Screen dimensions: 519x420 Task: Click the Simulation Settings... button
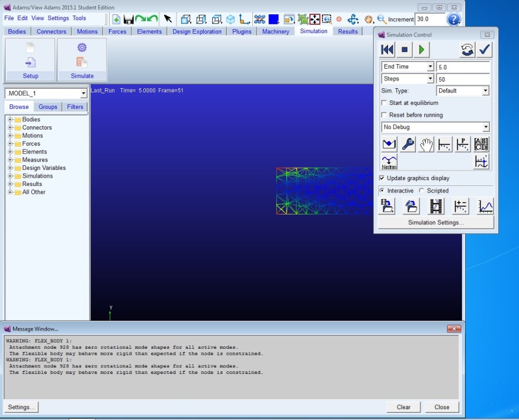(436, 222)
